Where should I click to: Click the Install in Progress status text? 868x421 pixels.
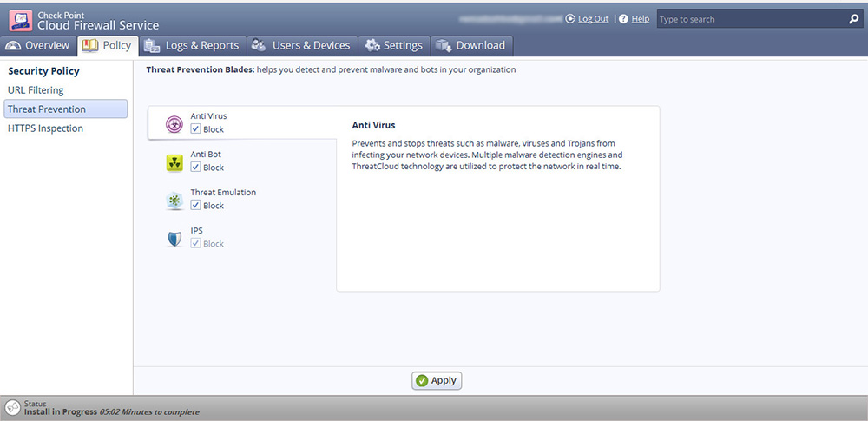click(61, 412)
